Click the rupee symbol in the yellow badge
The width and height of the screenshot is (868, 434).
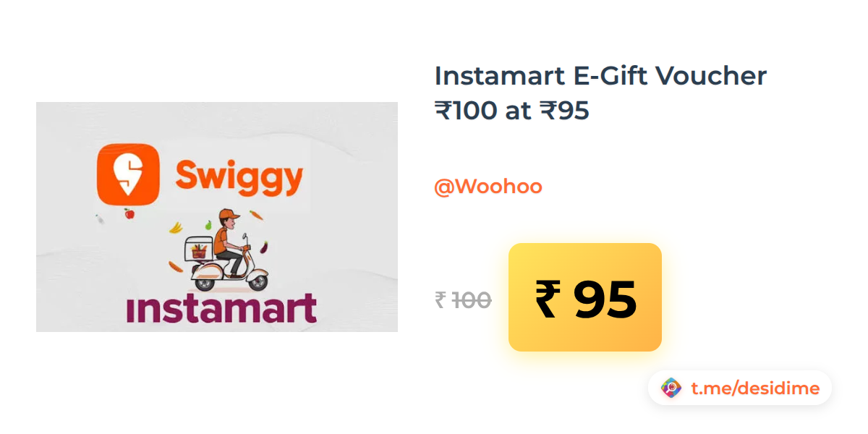coord(548,299)
